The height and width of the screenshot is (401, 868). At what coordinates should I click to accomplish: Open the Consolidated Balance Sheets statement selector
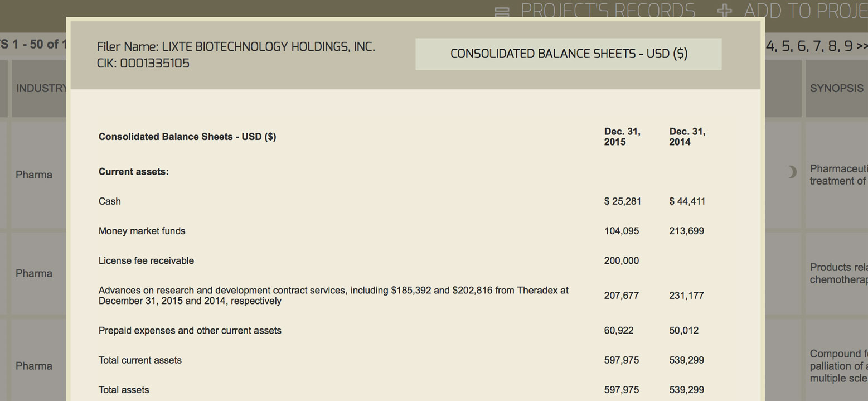tap(568, 54)
